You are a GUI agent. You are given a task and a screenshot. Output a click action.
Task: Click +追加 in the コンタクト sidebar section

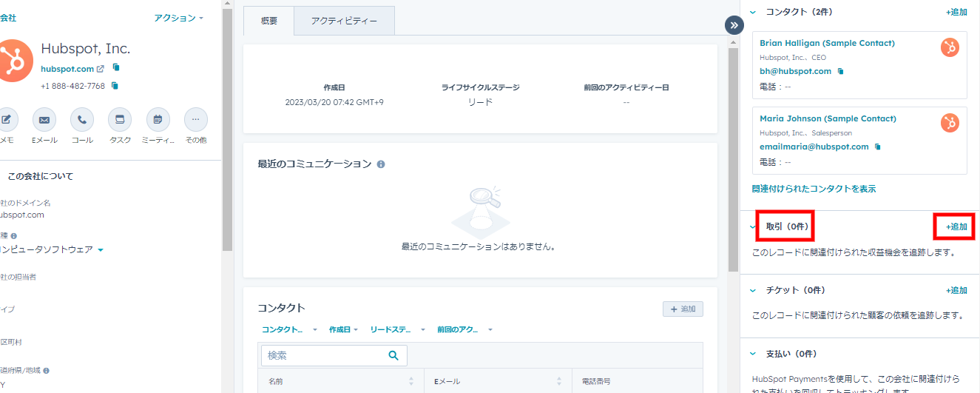pyautogui.click(x=956, y=12)
